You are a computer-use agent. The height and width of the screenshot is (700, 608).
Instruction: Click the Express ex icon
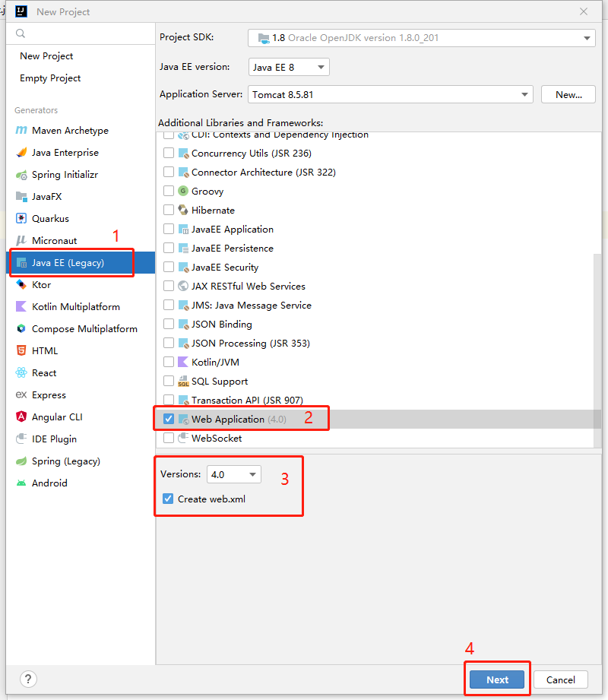click(21, 394)
